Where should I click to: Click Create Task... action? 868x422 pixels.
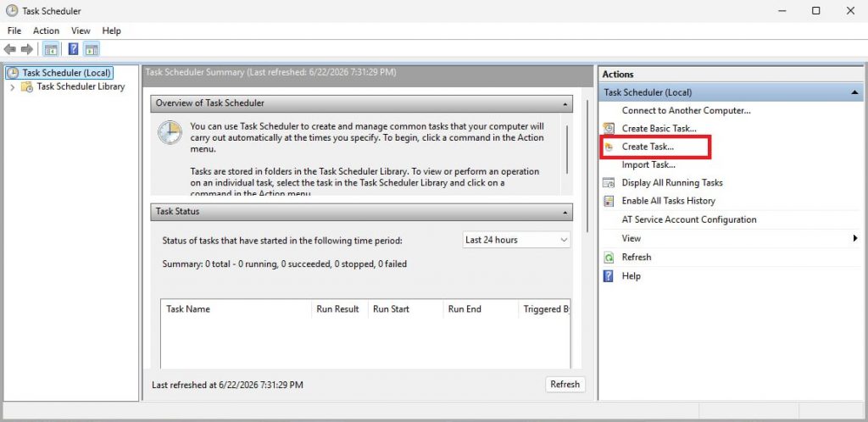648,147
